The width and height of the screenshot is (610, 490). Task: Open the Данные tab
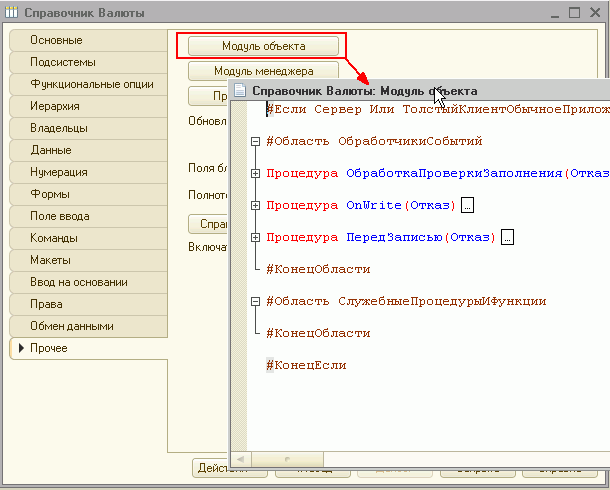[89, 150]
